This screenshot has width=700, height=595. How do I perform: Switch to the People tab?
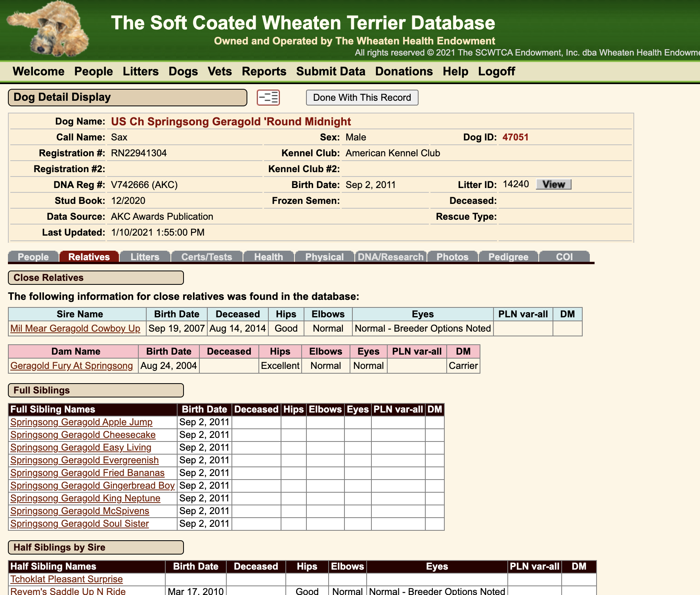(x=33, y=257)
